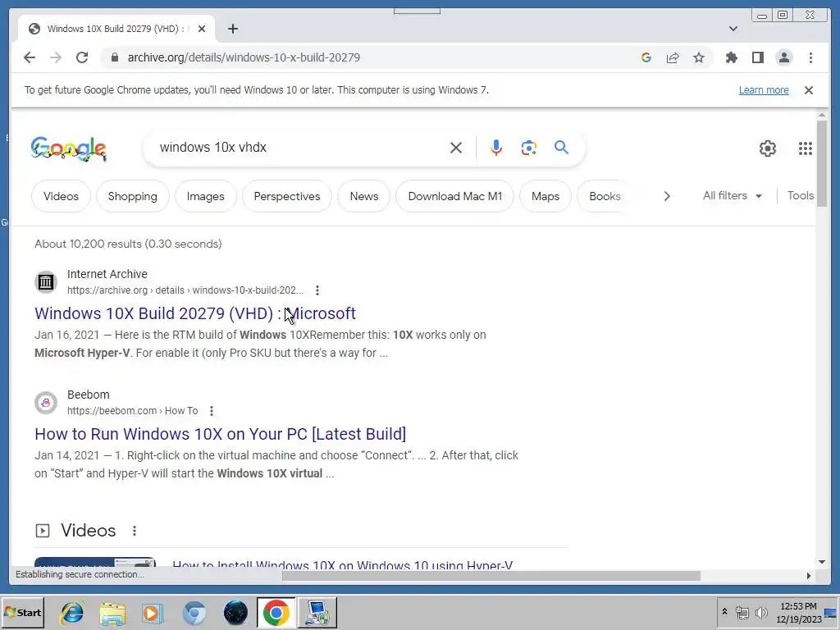
Task: Open the Windows Start menu
Action: [x=23, y=613]
